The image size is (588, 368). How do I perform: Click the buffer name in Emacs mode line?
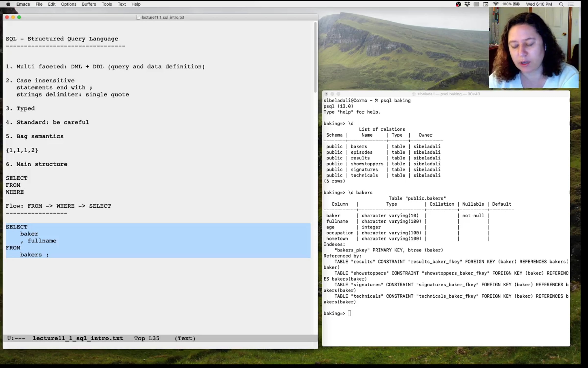pyautogui.click(x=78, y=338)
